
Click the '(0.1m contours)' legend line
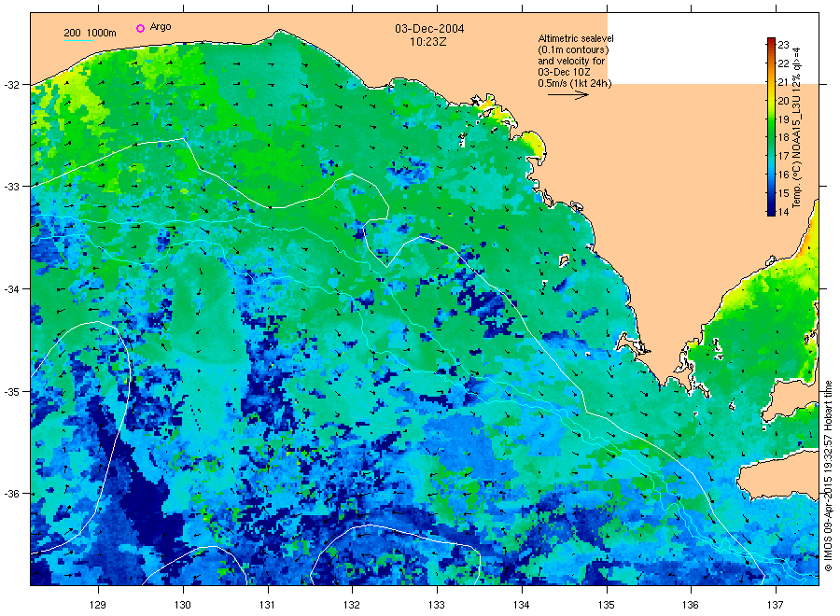pos(573,49)
